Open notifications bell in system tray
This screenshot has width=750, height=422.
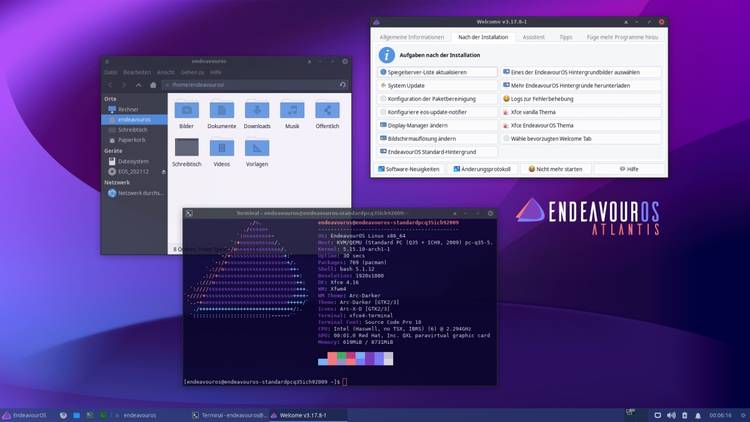[x=698, y=415]
